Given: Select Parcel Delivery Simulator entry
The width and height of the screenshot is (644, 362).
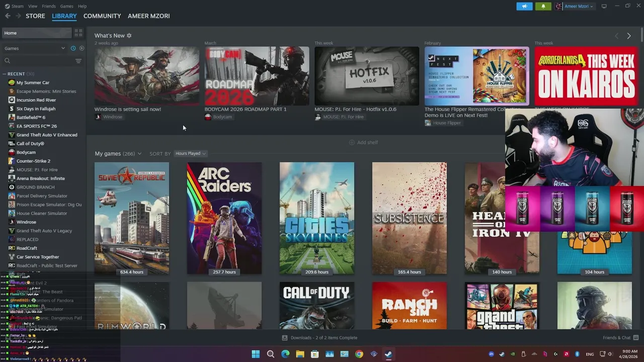Looking at the screenshot, I should 43,196.
